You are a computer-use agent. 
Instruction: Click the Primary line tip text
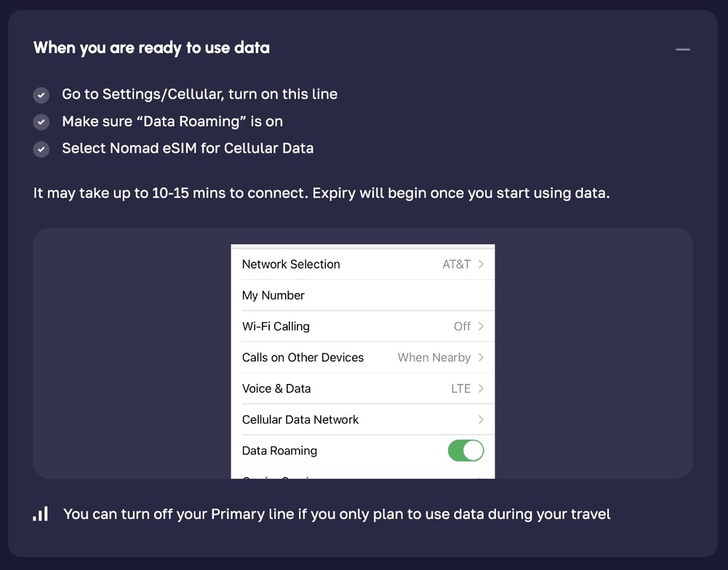337,515
